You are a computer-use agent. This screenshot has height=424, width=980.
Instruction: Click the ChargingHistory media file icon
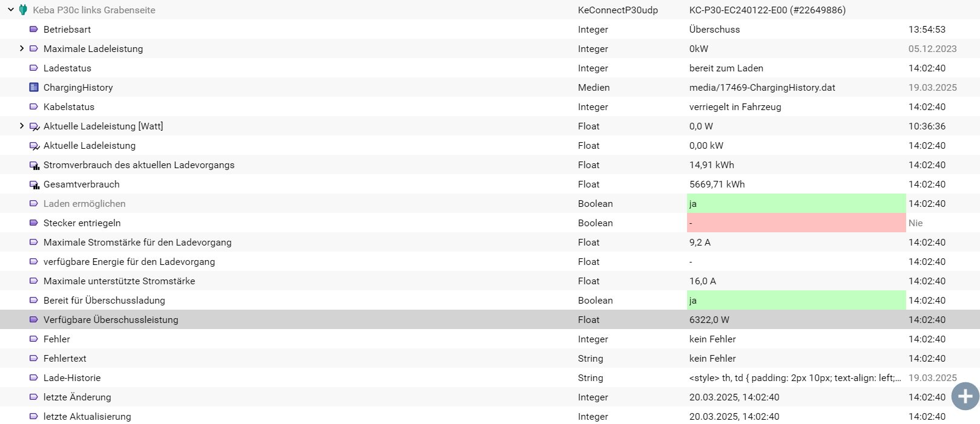point(34,87)
